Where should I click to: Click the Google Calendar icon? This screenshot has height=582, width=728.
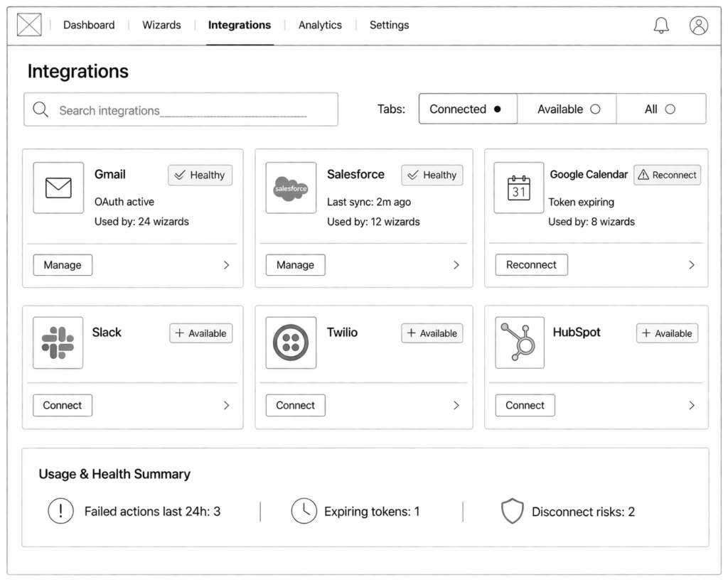[x=519, y=188]
